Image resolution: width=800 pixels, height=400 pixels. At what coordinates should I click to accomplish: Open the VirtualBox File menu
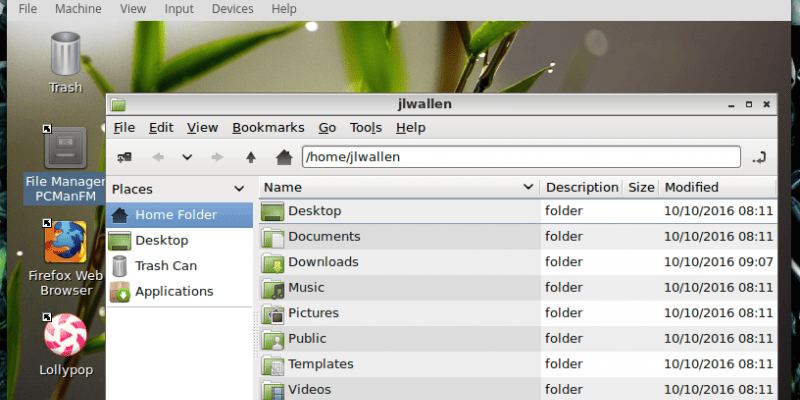coord(28,9)
